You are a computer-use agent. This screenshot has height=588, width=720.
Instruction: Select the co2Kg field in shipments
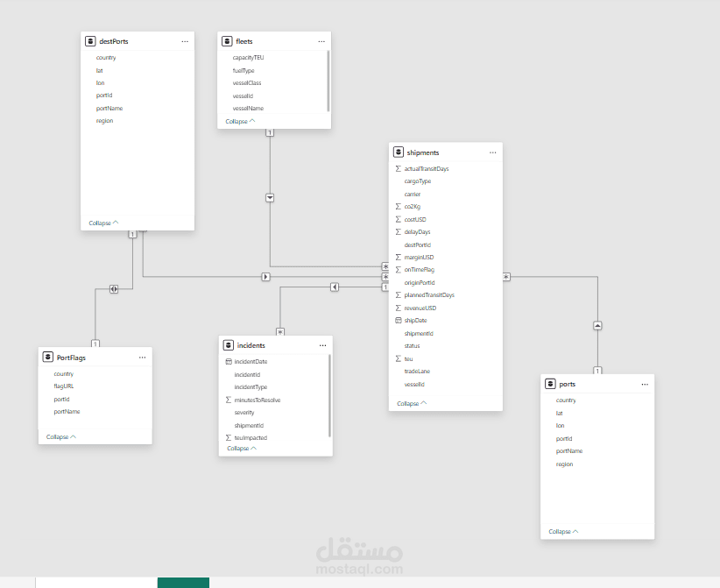413,207
